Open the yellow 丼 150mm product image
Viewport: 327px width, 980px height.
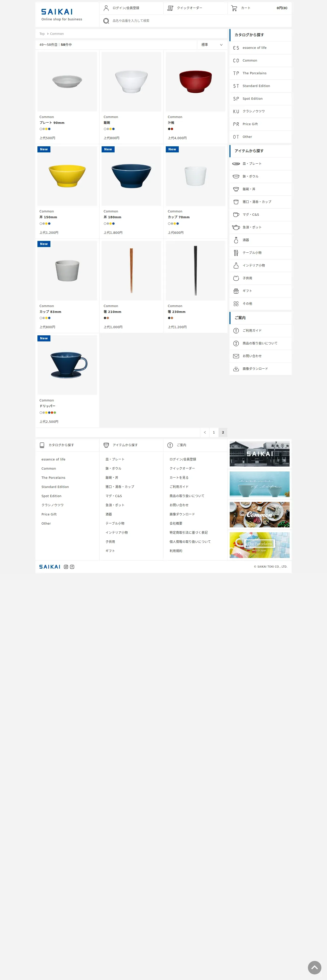tap(67, 176)
